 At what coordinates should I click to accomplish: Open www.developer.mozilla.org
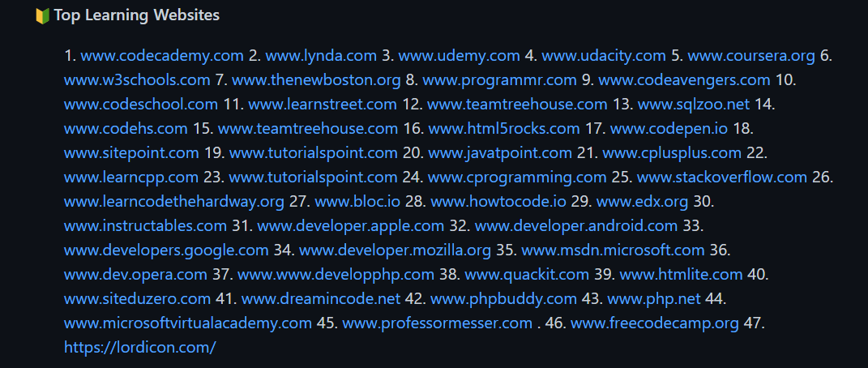click(x=395, y=250)
